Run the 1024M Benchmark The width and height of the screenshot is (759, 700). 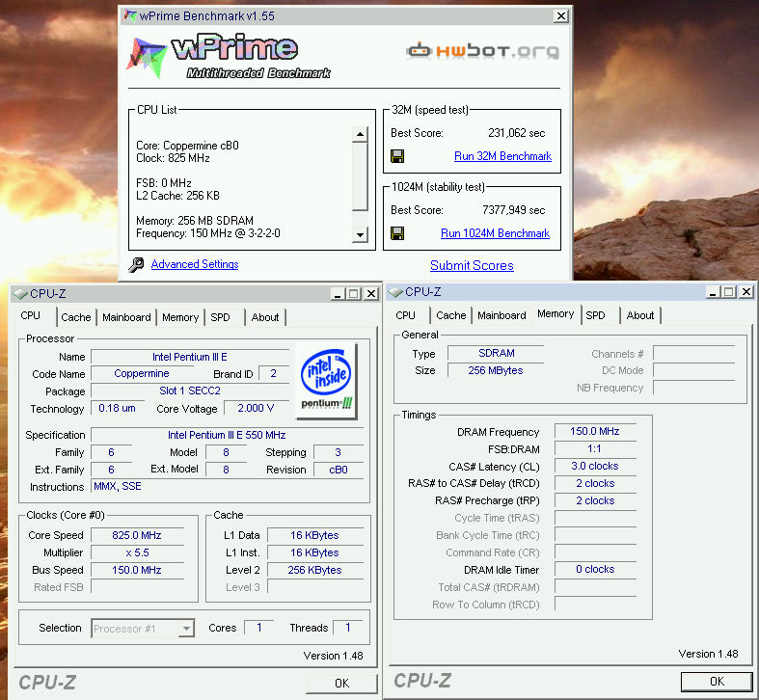point(495,233)
